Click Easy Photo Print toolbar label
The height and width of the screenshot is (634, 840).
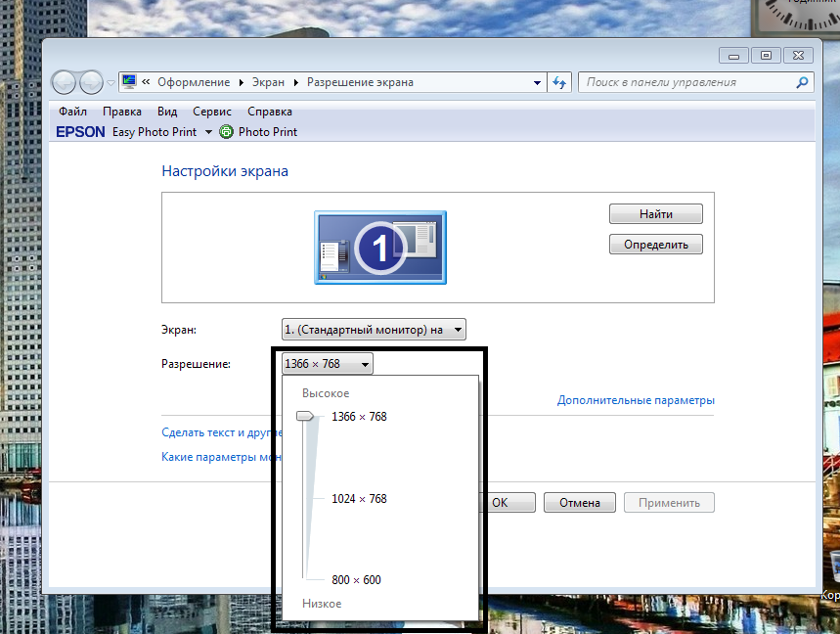point(155,132)
